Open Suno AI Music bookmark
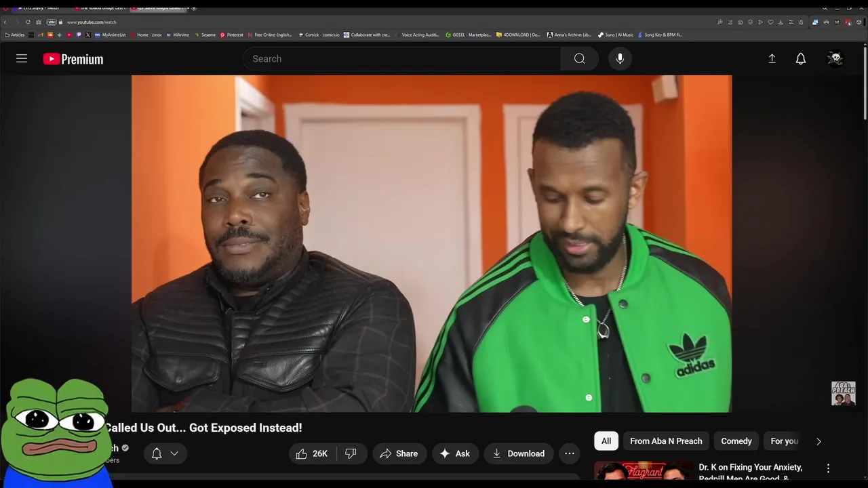 point(616,35)
